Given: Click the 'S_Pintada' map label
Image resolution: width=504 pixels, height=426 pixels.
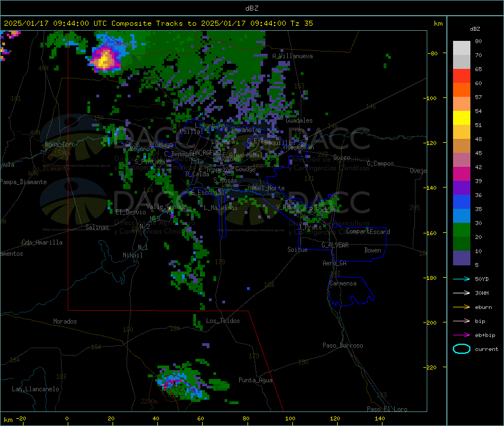Looking at the screenshot, I should pyautogui.click(x=150, y=162).
